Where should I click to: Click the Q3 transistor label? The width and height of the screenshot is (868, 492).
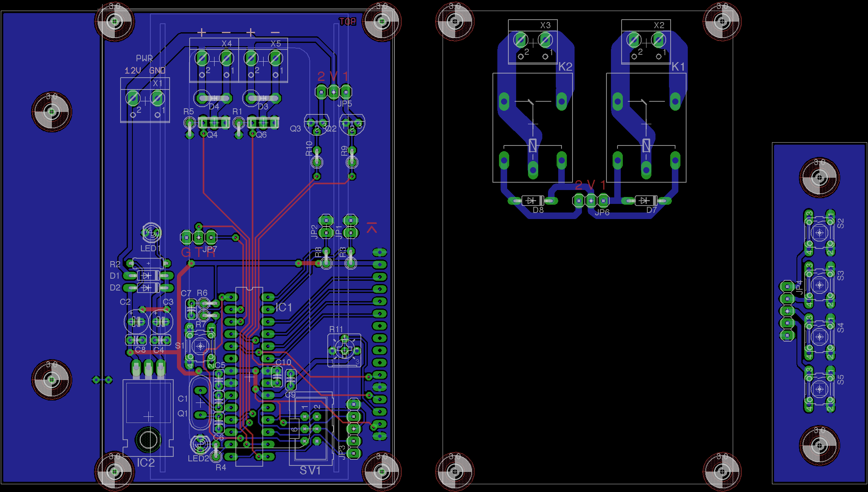pos(295,128)
